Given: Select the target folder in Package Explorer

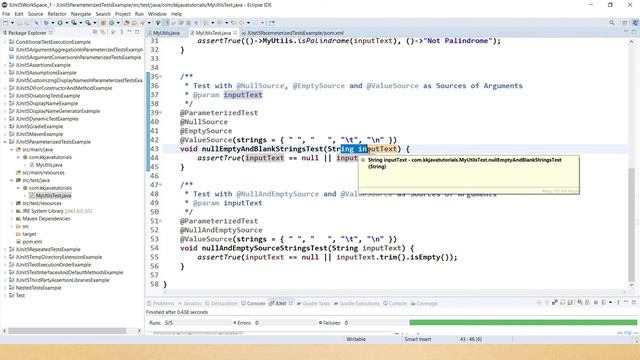Looking at the screenshot, I should pos(29,234).
